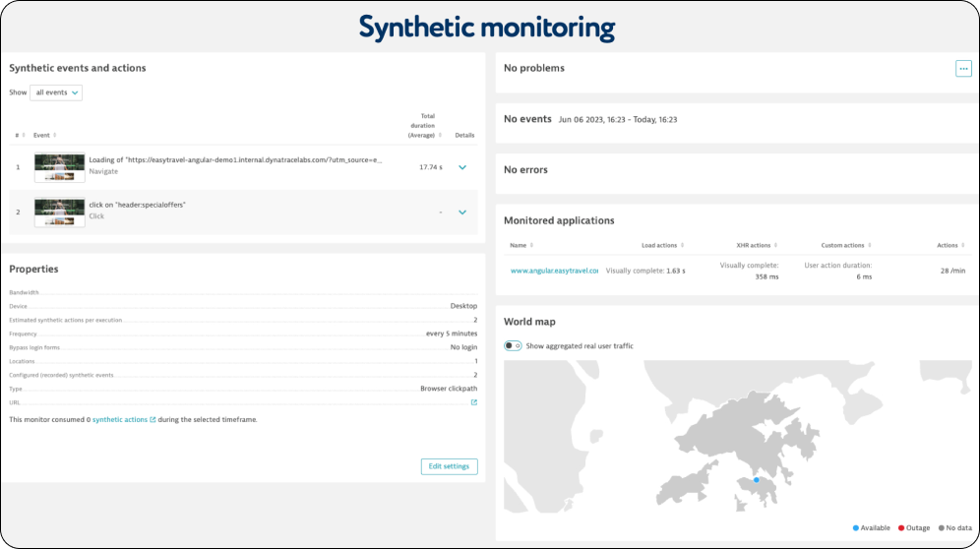This screenshot has width=980, height=549.
Task: Toggle Show aggregated real user traffic
Action: 513,346
